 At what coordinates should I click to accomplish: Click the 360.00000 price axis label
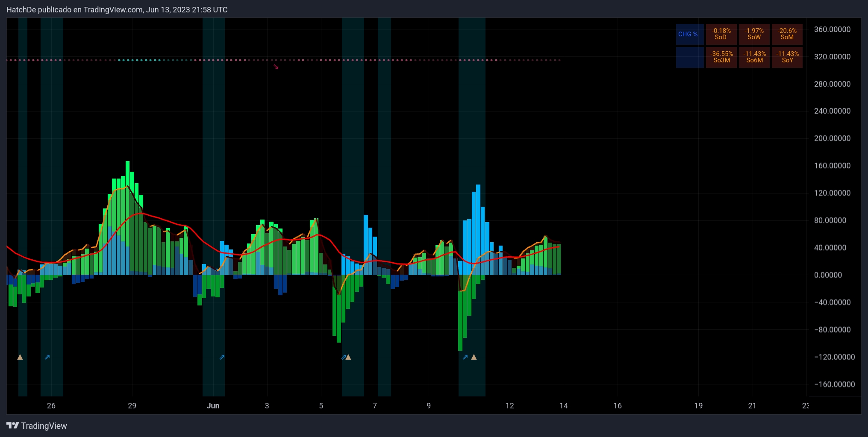pos(832,29)
